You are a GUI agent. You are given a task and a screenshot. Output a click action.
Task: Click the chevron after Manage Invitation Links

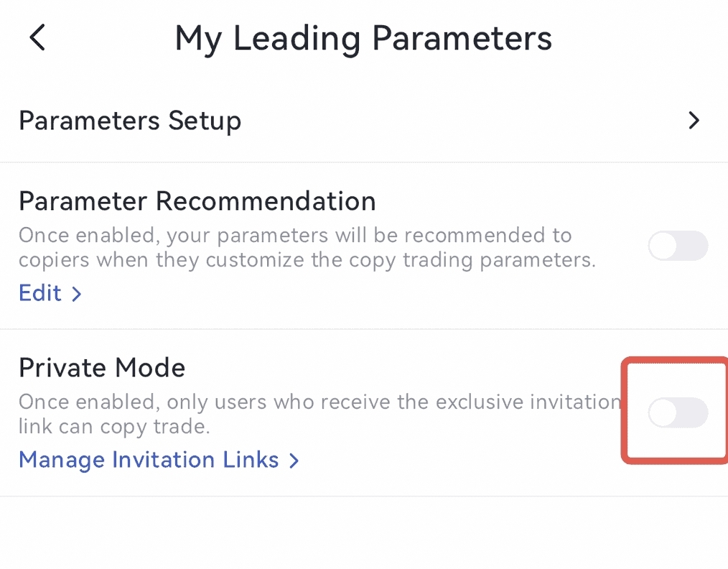[293, 461]
